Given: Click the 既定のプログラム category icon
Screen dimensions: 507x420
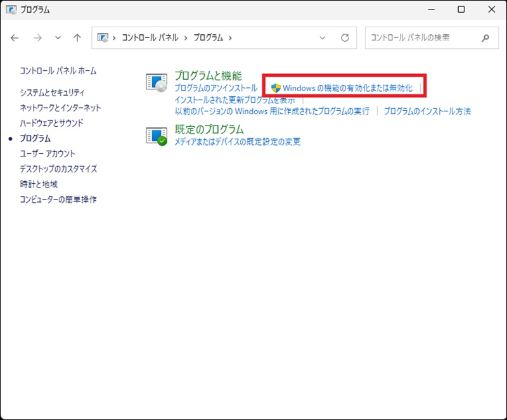Looking at the screenshot, I should pyautogui.click(x=157, y=136).
